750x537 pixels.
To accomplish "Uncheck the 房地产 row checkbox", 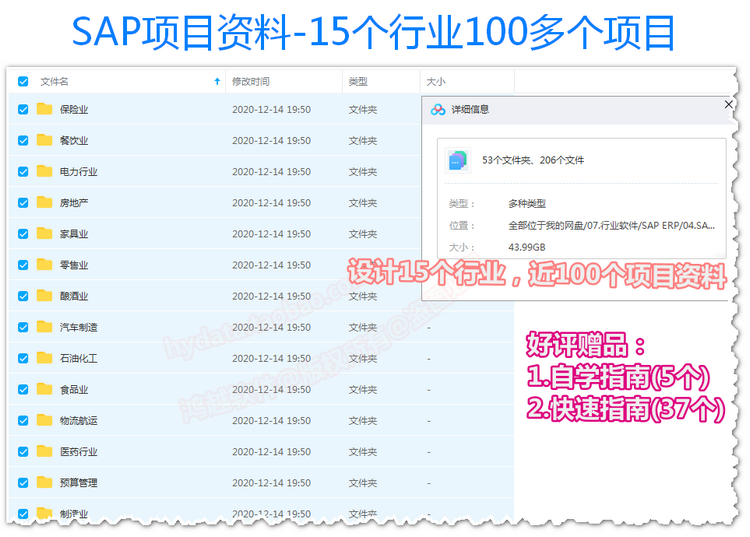I will [23, 203].
